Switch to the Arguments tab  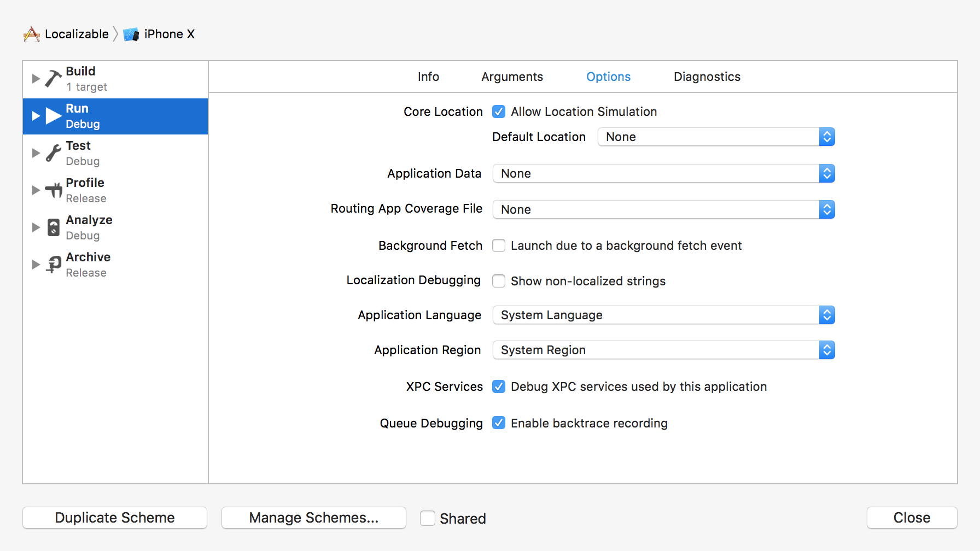click(x=512, y=77)
